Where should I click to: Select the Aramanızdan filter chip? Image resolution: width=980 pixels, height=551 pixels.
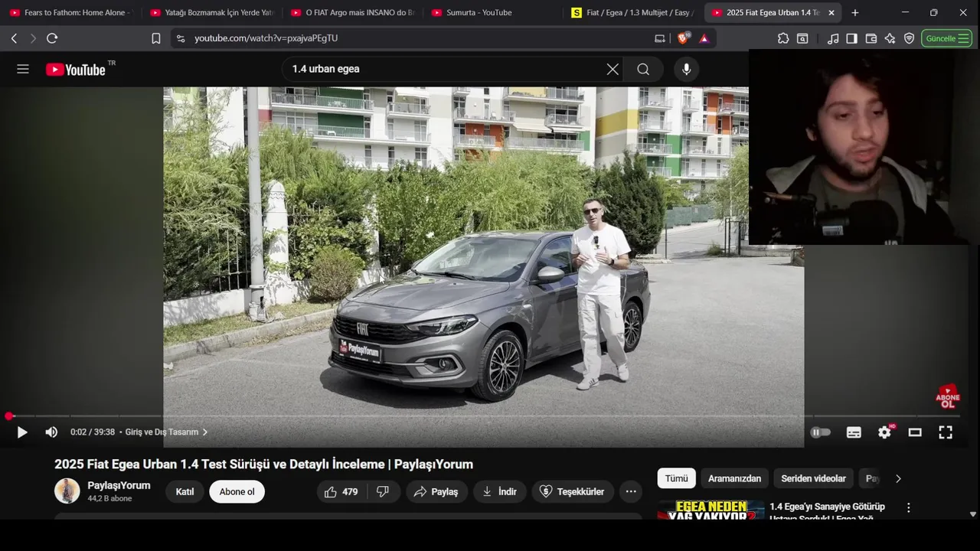coord(734,478)
